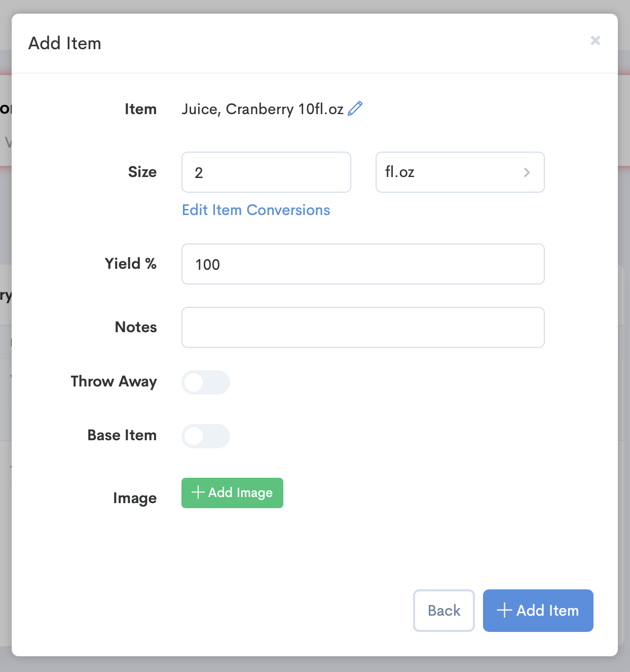Select the Yield % field showing 100
The width and height of the screenshot is (630, 672).
[363, 264]
